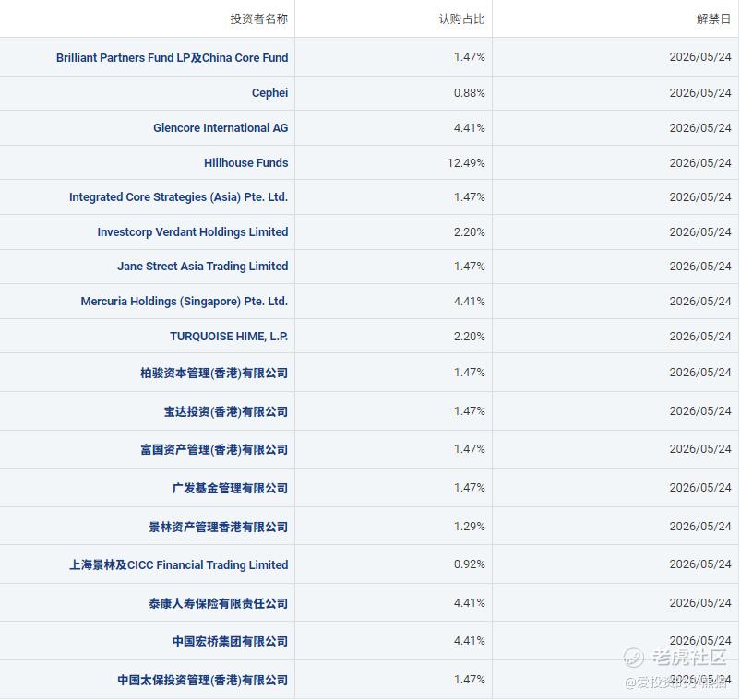Click 4.41% in the Glencore International row
The image size is (741, 700).
[470, 128]
